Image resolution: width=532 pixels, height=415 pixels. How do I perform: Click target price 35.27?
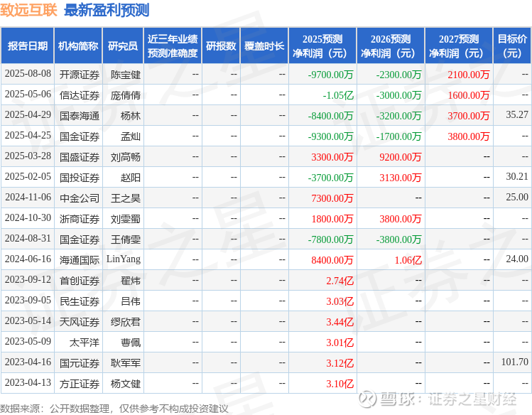(x=517, y=114)
